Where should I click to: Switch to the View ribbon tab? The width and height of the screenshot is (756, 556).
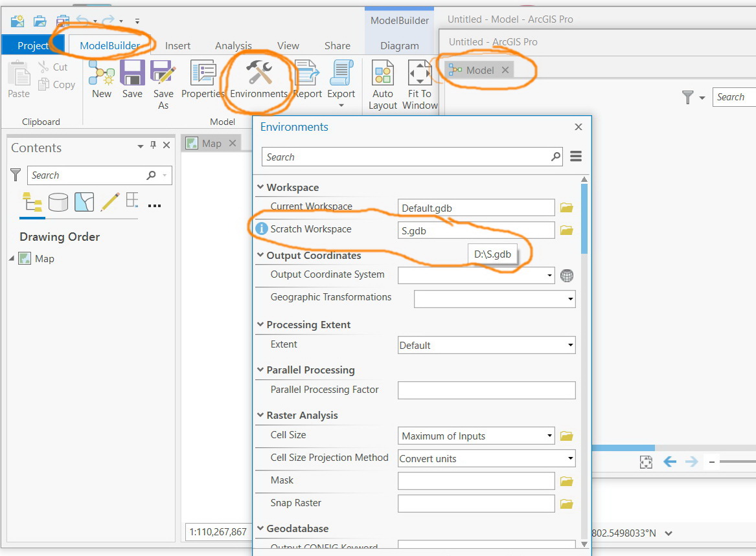pyautogui.click(x=288, y=46)
